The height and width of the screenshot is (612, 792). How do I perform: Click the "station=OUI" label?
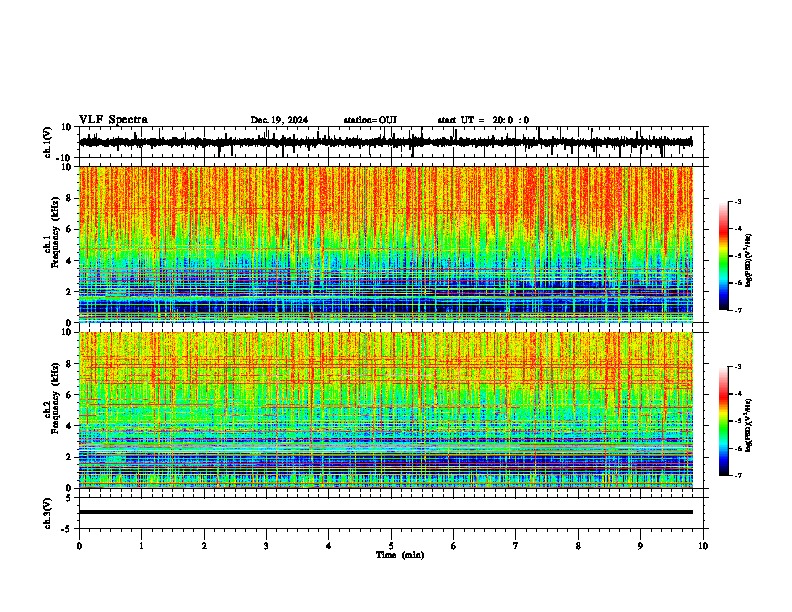370,120
